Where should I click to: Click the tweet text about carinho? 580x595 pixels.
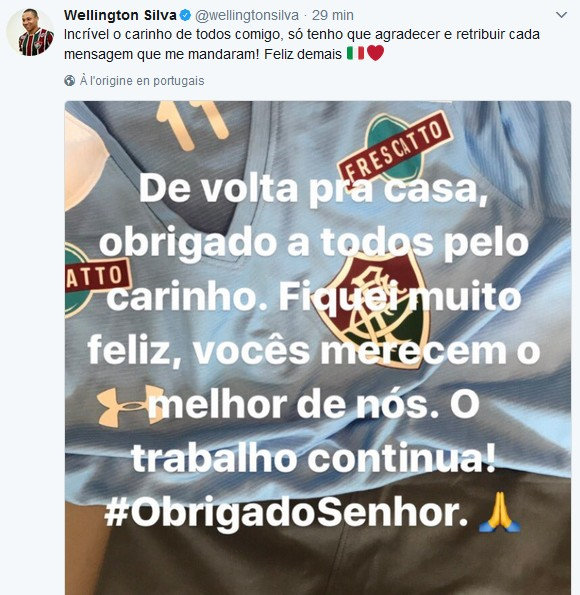pos(301,44)
